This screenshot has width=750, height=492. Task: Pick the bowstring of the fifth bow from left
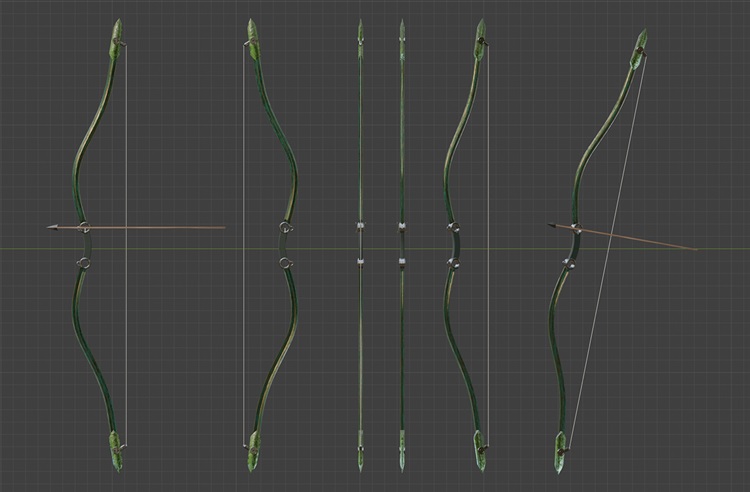[x=488, y=330]
